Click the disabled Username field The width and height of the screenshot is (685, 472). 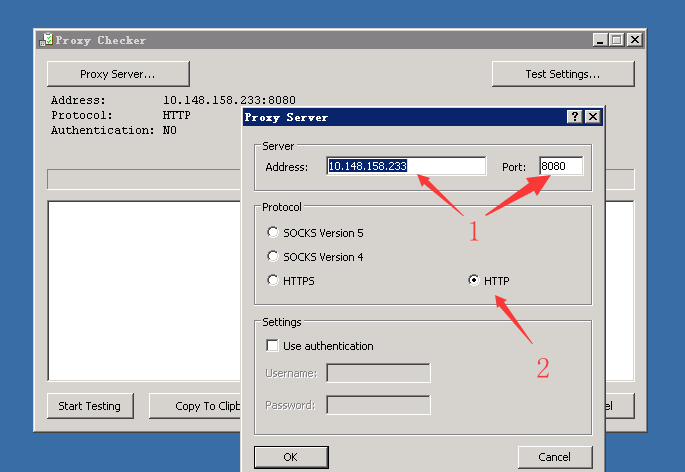click(x=378, y=373)
